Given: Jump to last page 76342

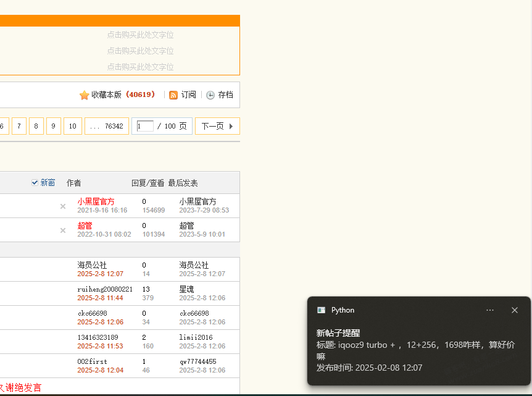Looking at the screenshot, I should 107,126.
